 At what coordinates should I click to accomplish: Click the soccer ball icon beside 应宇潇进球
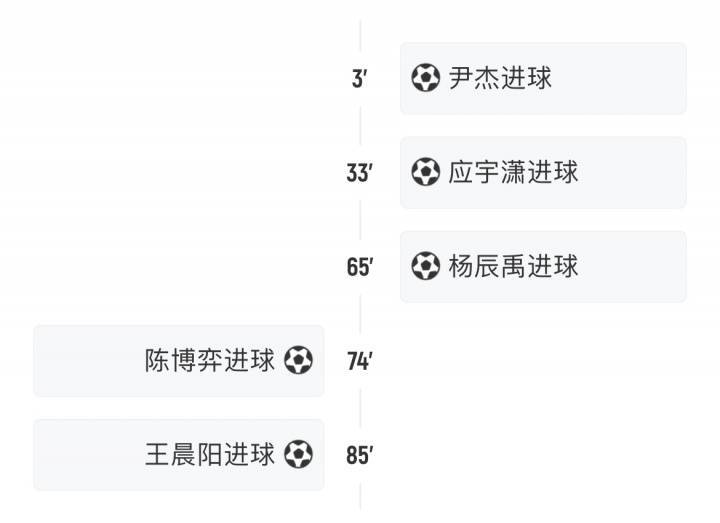coord(426,172)
